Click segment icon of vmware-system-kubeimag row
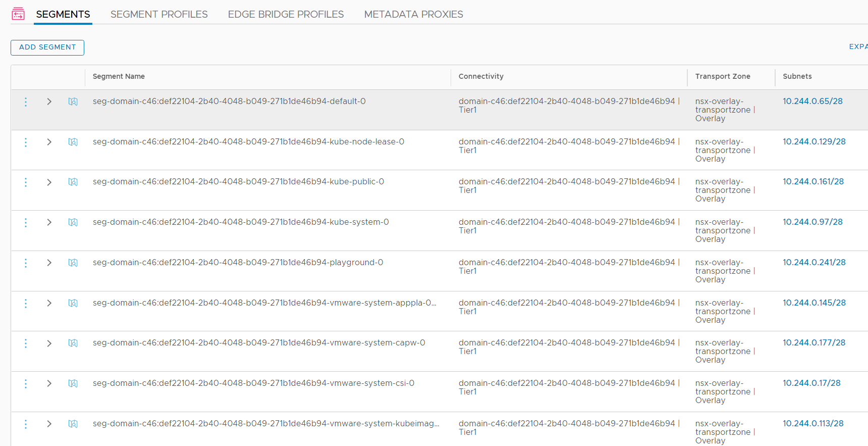Image resolution: width=868 pixels, height=446 pixels. tap(73, 424)
